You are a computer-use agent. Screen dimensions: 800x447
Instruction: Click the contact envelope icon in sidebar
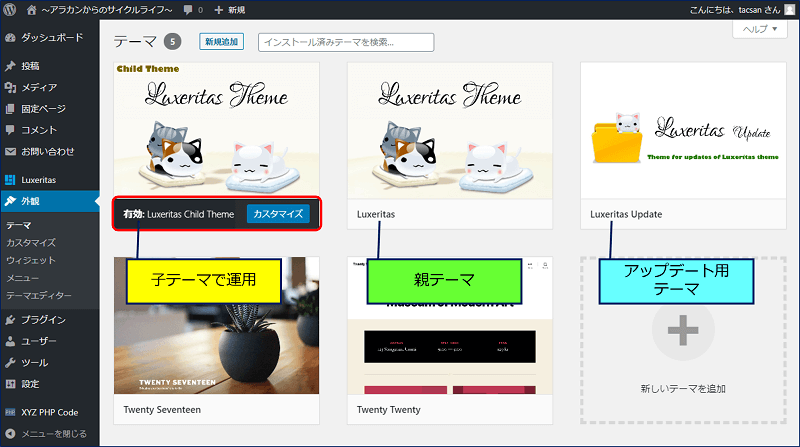[x=10, y=152]
